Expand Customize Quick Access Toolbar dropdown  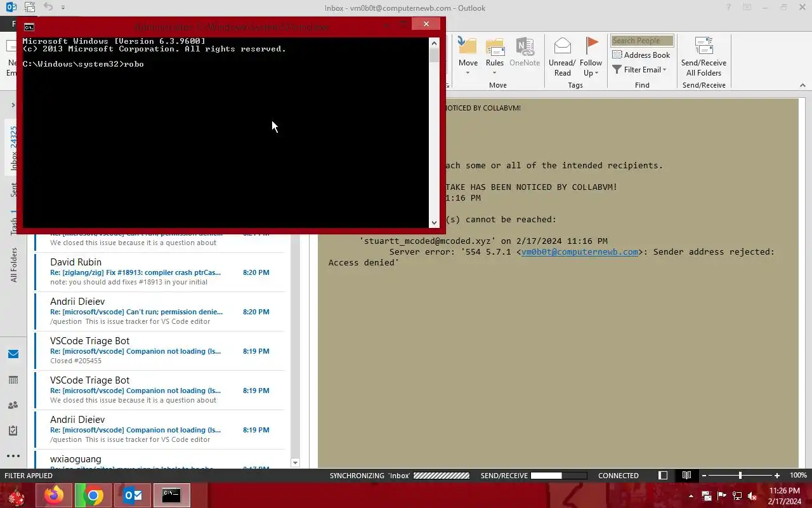[63, 8]
